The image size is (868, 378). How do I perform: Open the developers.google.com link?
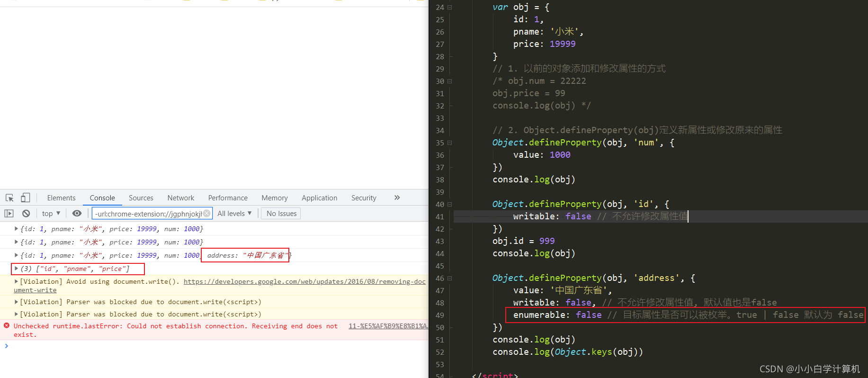(304, 281)
